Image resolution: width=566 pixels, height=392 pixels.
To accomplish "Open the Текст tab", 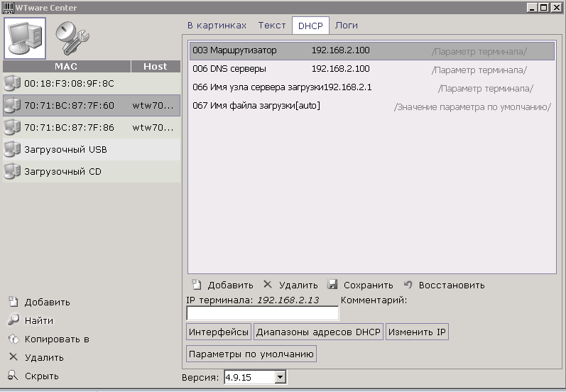I will (x=271, y=26).
